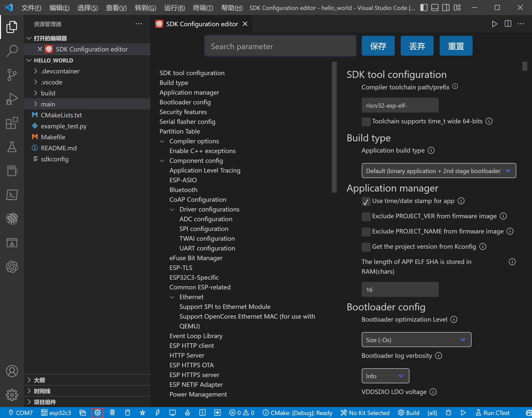Enable Exclude PROJECT_NAME from firmware image

(366, 232)
